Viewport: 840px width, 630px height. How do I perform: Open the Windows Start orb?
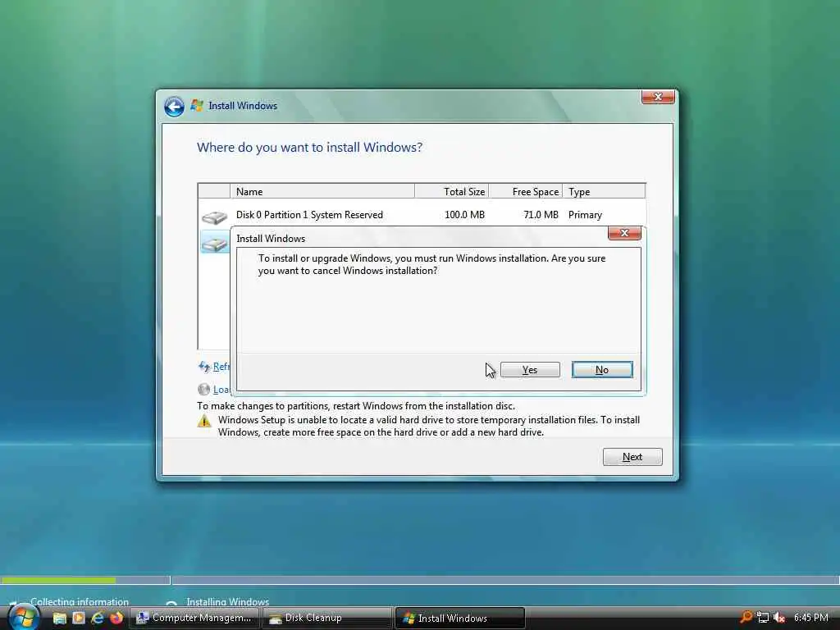pyautogui.click(x=22, y=617)
